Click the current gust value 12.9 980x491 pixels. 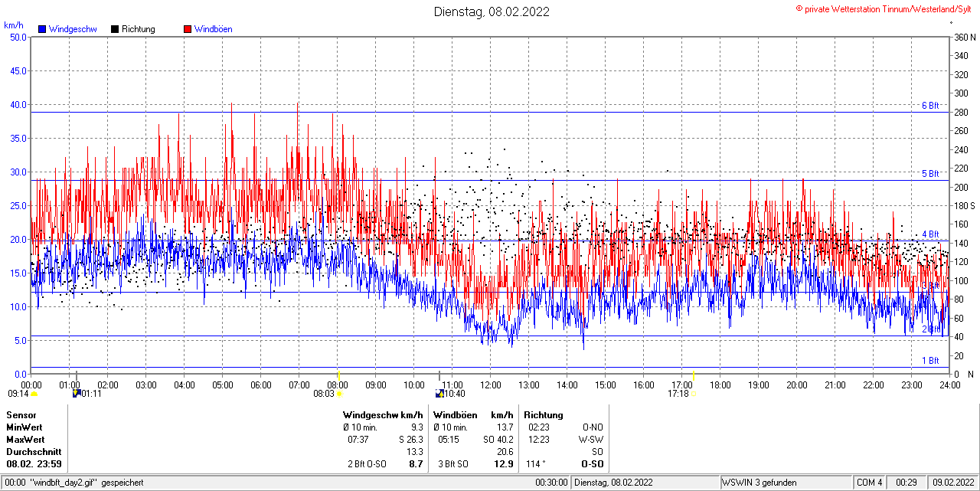coord(504,464)
